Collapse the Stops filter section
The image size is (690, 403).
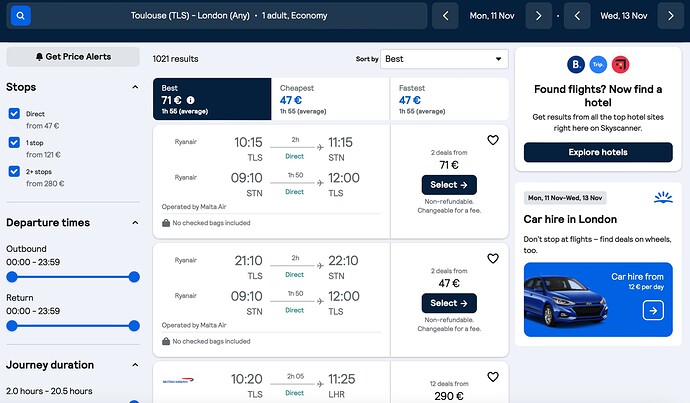point(135,87)
